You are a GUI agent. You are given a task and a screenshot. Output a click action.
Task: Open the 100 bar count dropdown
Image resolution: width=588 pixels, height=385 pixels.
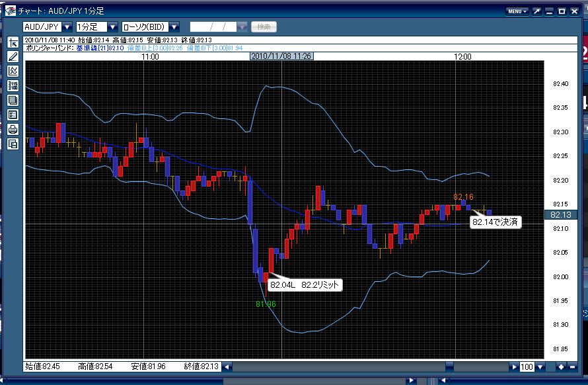click(540, 367)
